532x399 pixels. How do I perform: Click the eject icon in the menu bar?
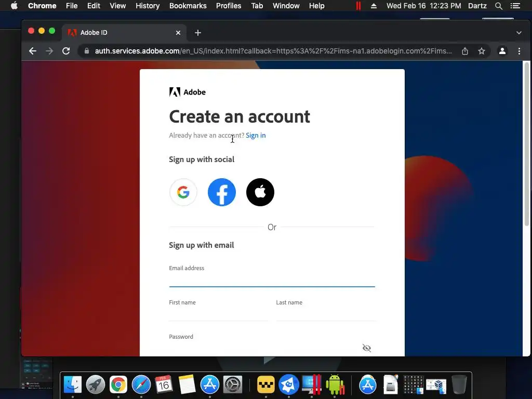(374, 6)
